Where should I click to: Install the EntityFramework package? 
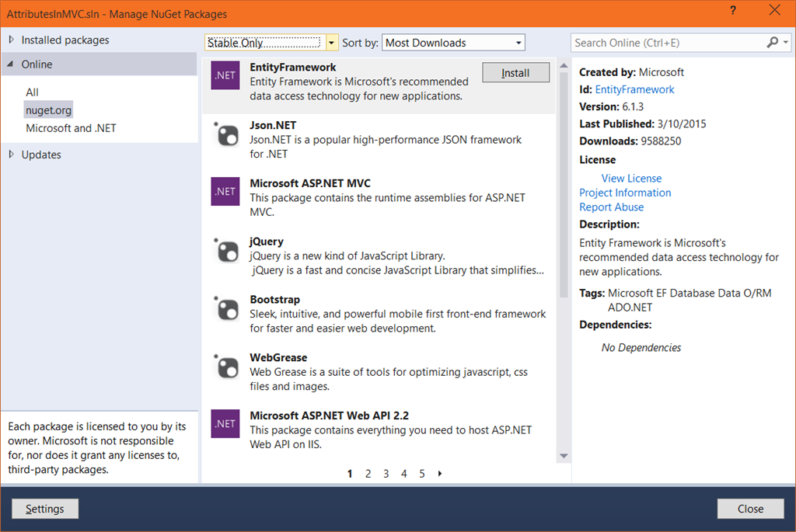[x=515, y=72]
